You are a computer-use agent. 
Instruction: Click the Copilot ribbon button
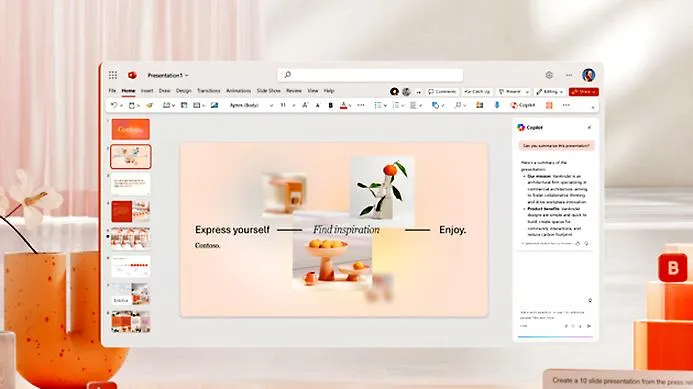coord(523,105)
